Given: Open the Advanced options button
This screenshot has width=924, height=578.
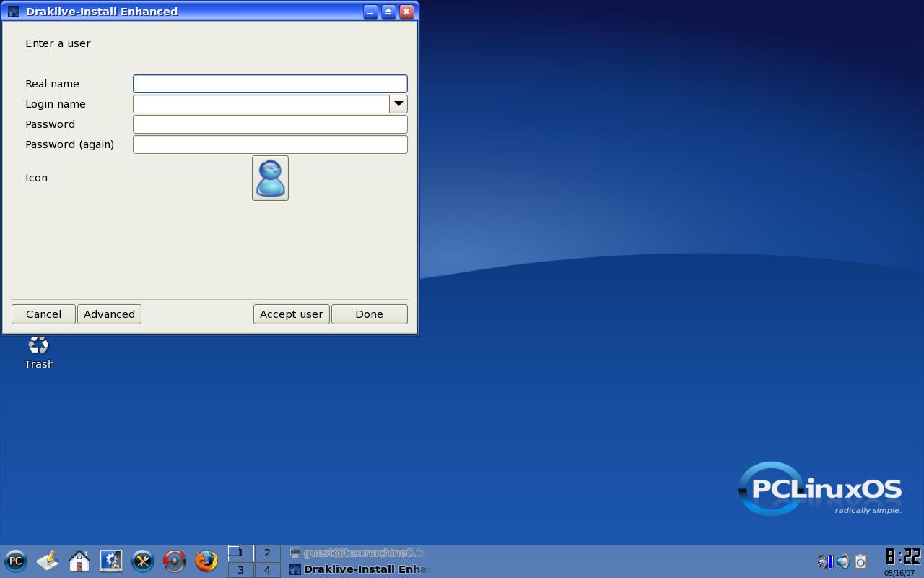Looking at the screenshot, I should [x=109, y=314].
